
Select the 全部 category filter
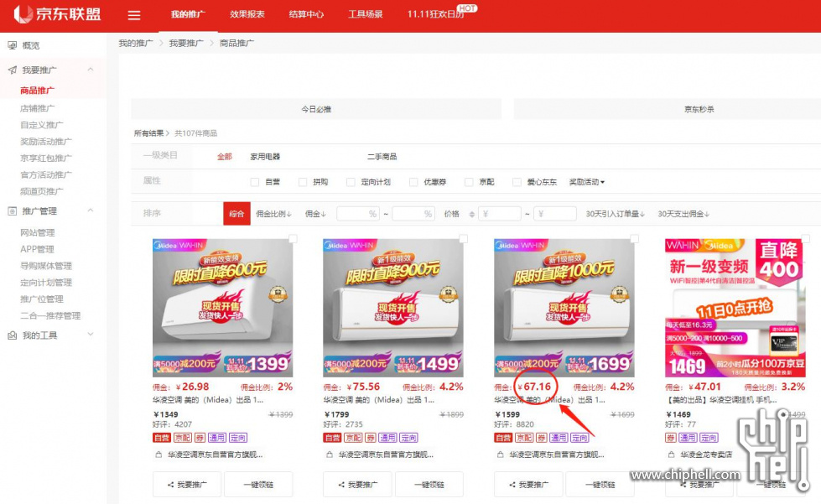tap(225, 157)
